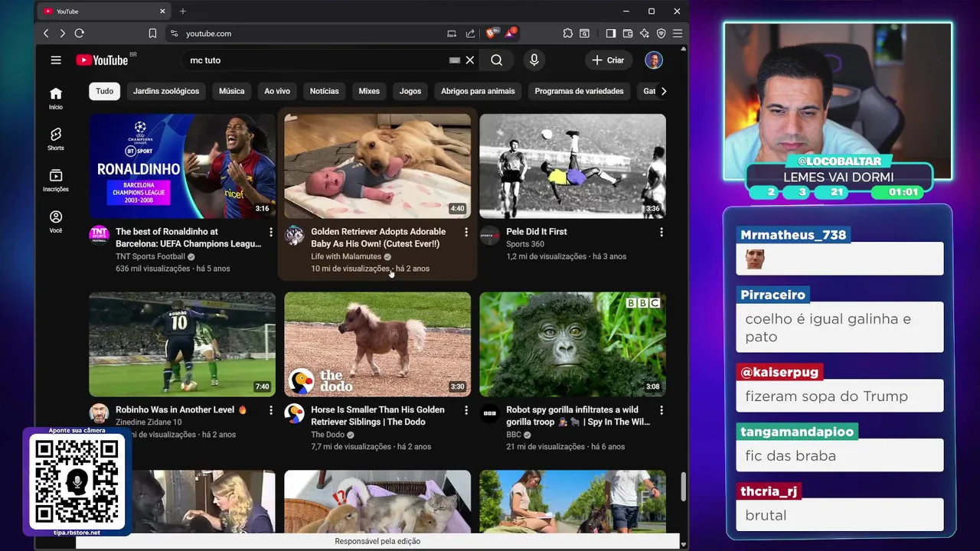Open extensions puzzle icon

(568, 33)
